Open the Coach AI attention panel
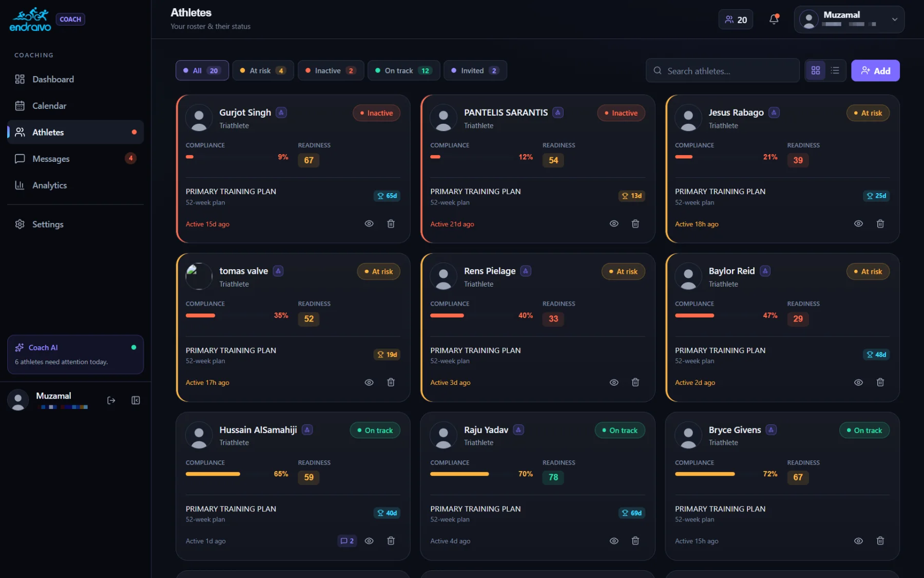Viewport: 924px width, 578px height. coord(75,355)
